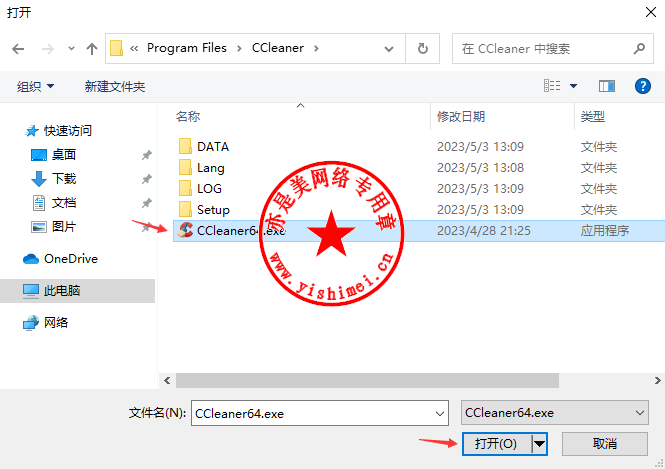The image size is (665, 469).
Task: Open the help question mark icon
Action: [643, 86]
